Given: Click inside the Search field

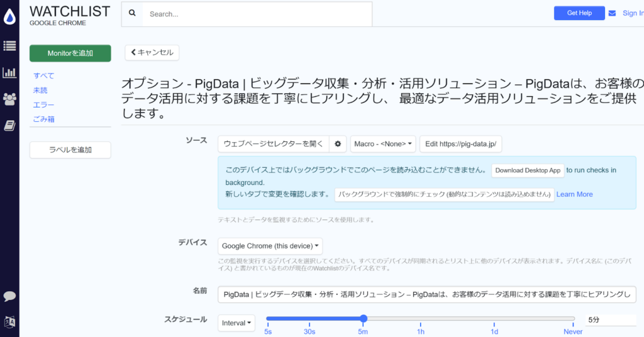Looking at the screenshot, I should tap(257, 14).
